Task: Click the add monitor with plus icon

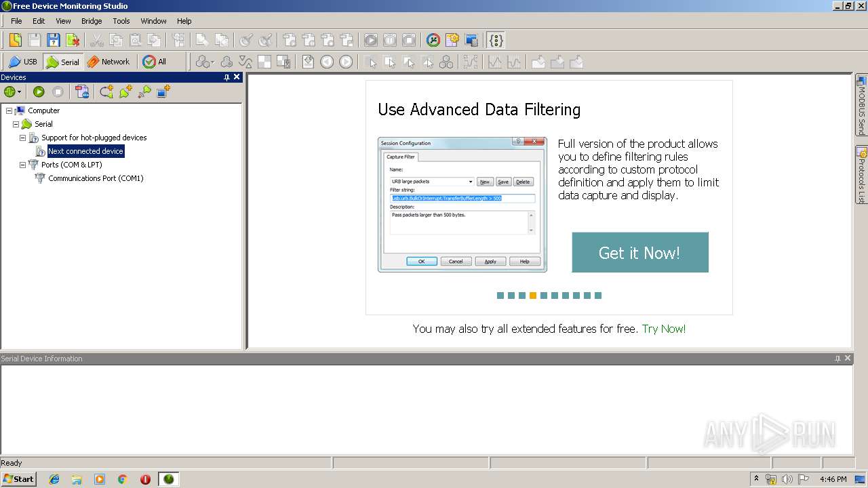Action: click(163, 91)
